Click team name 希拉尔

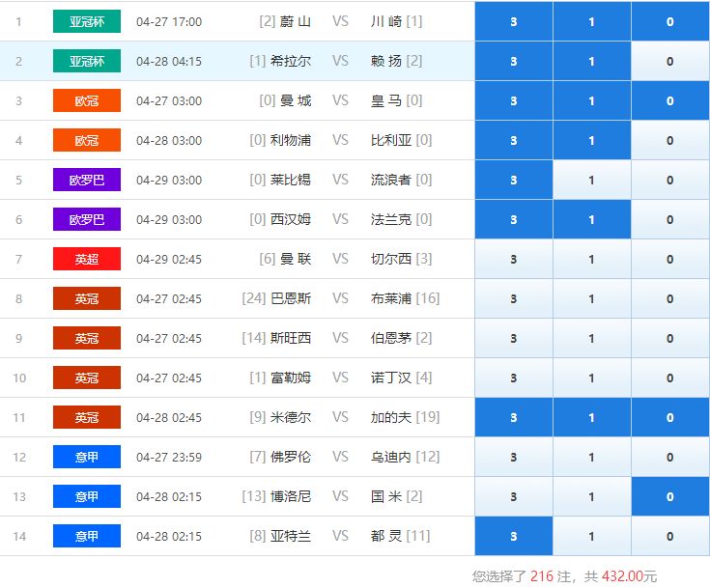click(291, 61)
